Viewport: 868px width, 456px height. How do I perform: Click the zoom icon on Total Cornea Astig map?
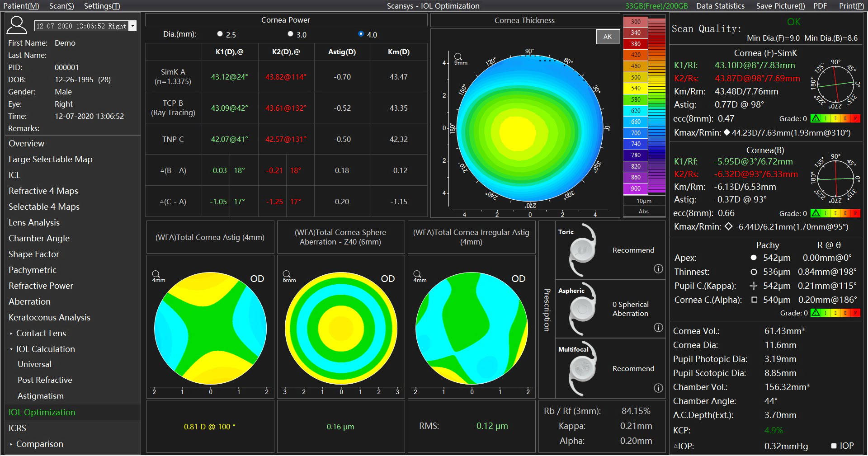(x=156, y=274)
